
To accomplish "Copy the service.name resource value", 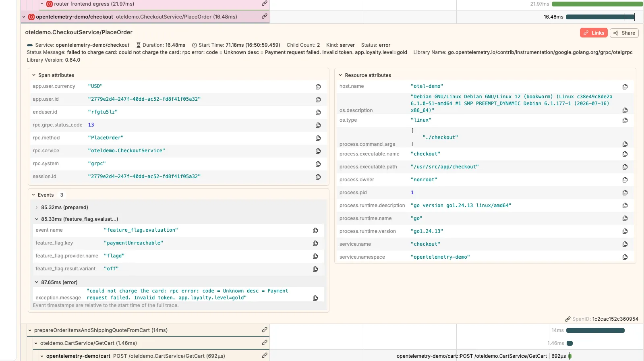I will [x=625, y=244].
